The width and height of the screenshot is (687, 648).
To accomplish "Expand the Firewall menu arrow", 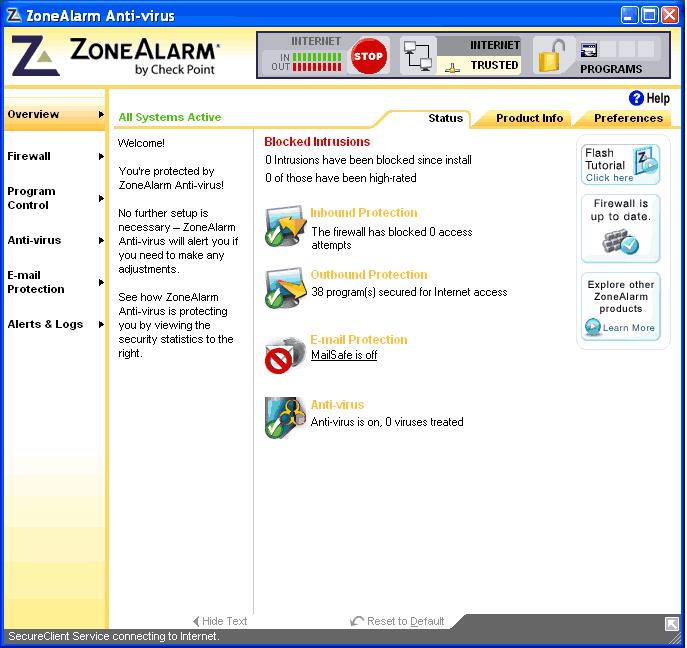I will 101,156.
